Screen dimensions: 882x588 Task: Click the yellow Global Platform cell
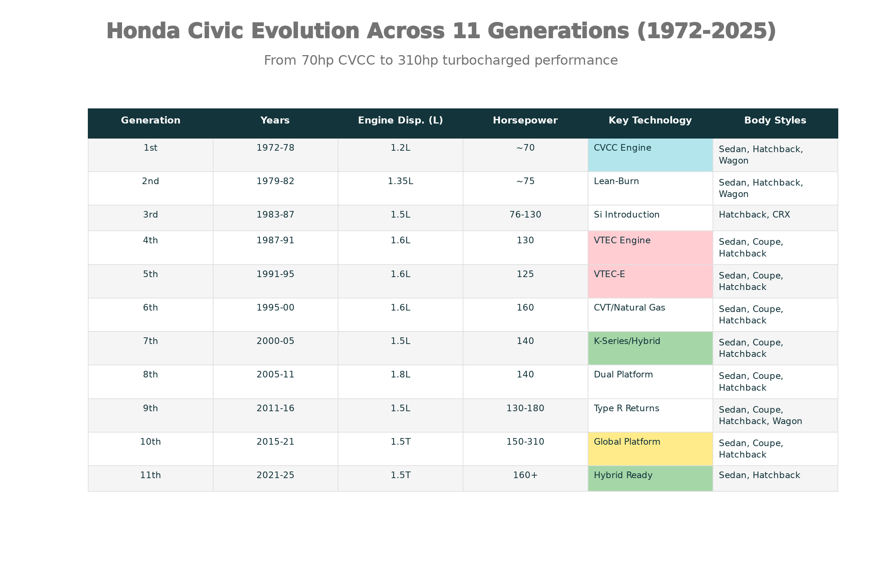click(x=650, y=448)
